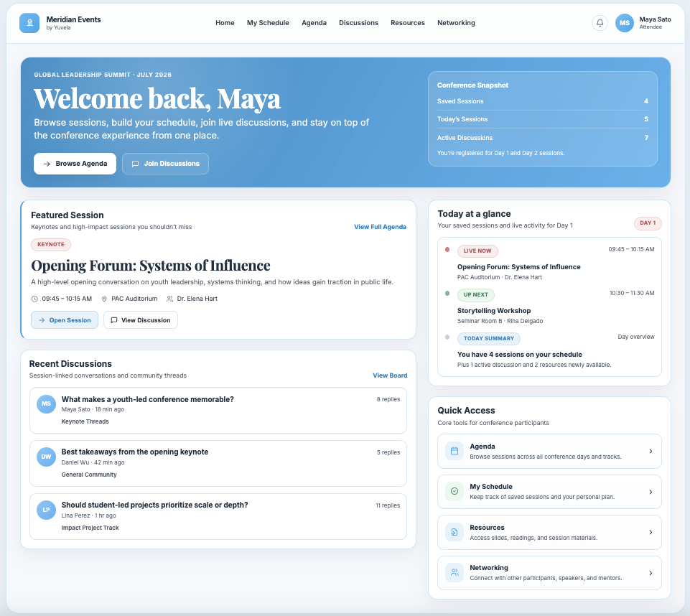The image size is (690, 616).
Task: Select the Agenda calendar icon in Quick Access
Action: (454, 451)
